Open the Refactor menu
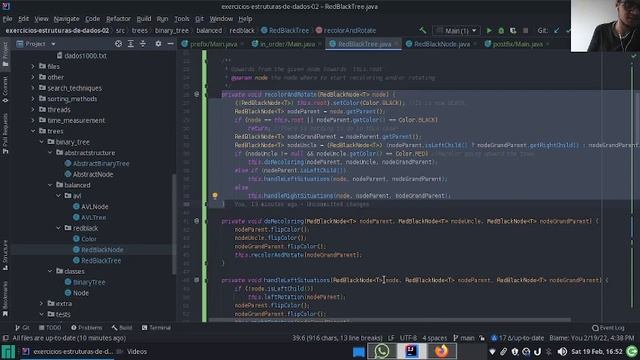The height and width of the screenshot is (360, 640). pos(118,19)
